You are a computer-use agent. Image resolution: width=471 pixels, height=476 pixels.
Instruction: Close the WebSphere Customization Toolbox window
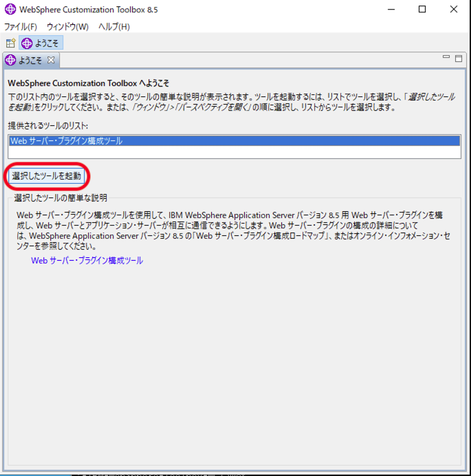pos(454,10)
